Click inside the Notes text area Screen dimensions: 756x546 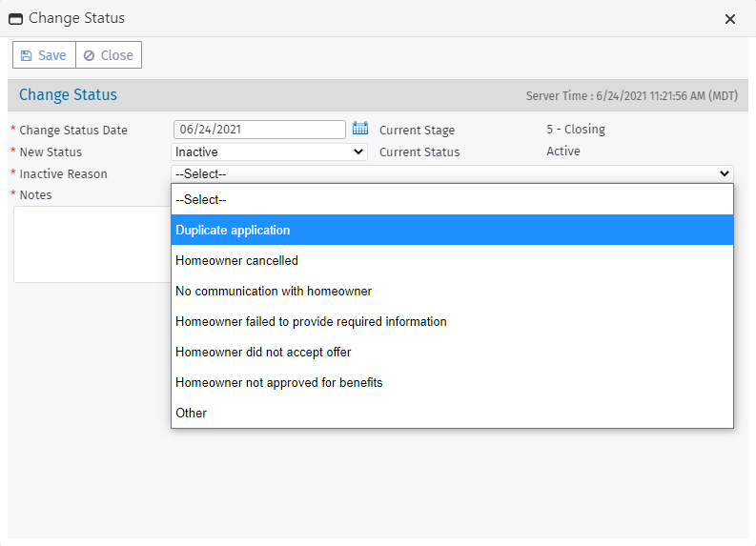92,244
